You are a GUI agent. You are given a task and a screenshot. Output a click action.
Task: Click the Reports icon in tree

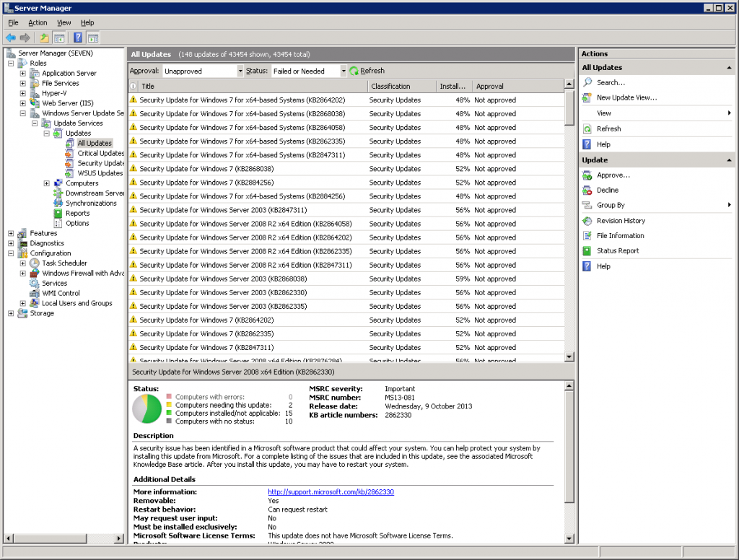pos(58,213)
